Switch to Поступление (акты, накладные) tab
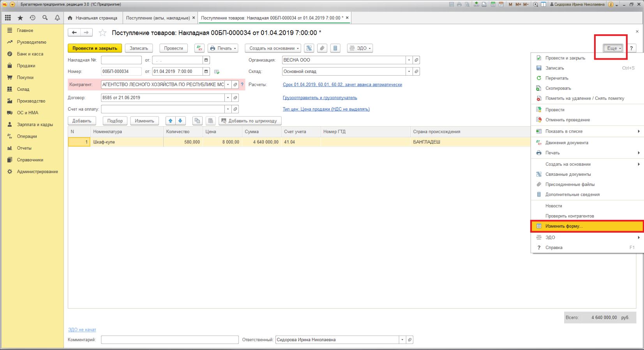Screen dimensions: 644x350 158,18
